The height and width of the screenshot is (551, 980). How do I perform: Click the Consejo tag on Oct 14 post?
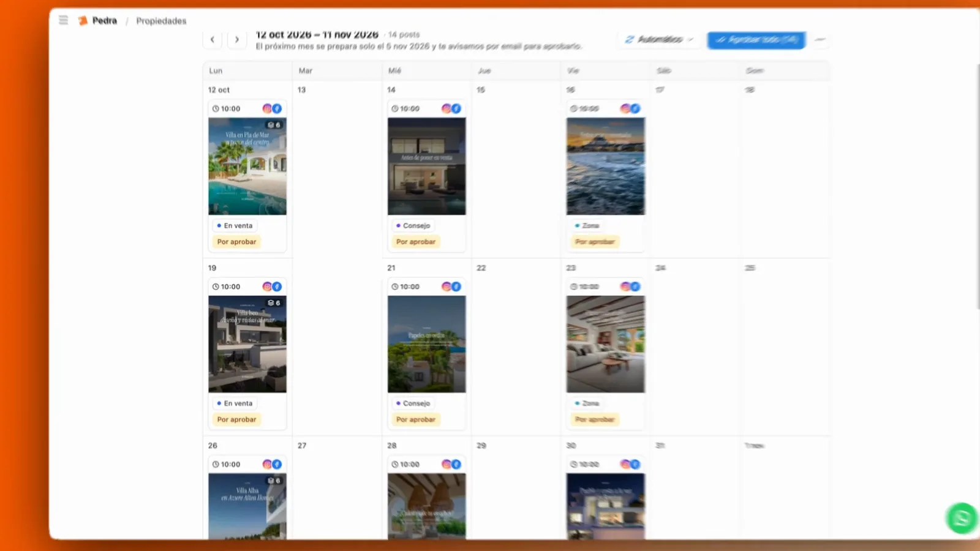pos(413,225)
